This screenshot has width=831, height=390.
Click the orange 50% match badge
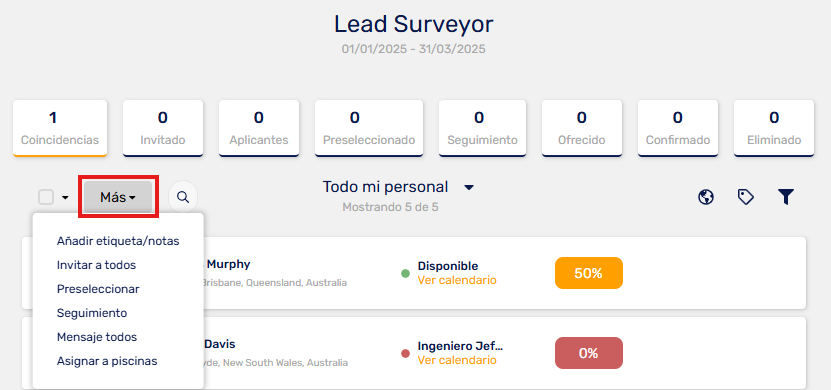click(589, 273)
